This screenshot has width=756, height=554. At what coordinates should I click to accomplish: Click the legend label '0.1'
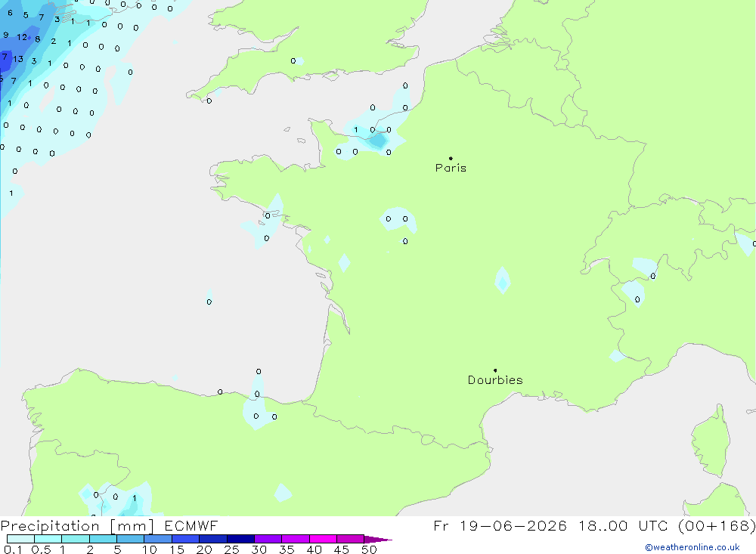(x=13, y=549)
